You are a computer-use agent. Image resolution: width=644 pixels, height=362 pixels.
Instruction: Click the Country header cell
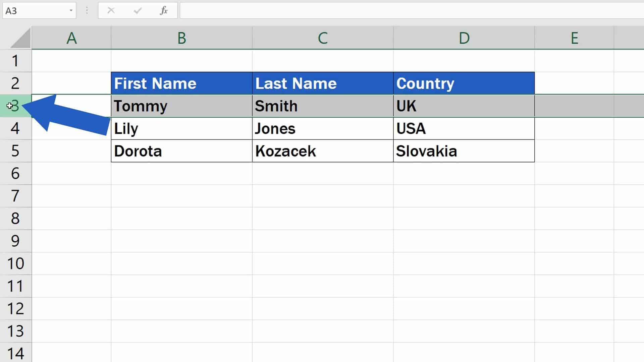tap(464, 83)
